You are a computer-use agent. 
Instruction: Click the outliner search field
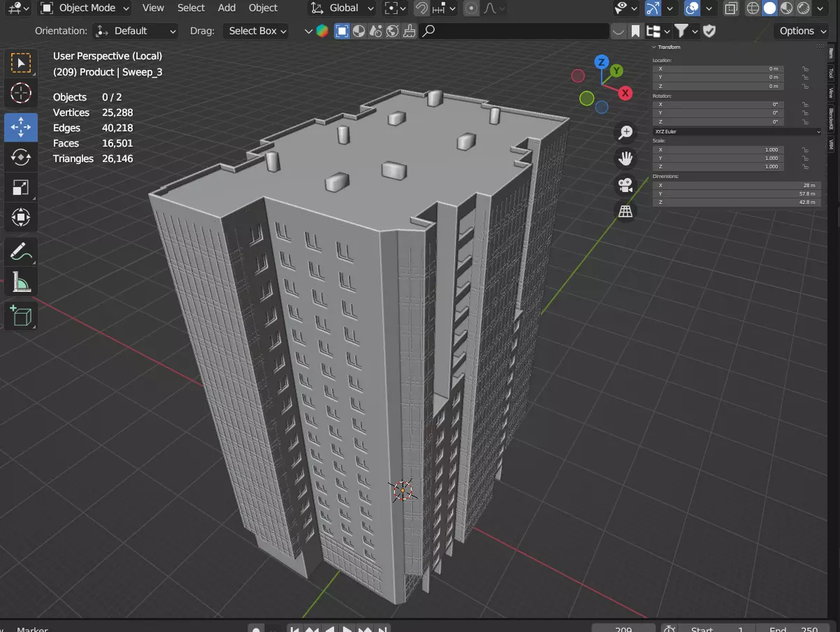click(514, 31)
